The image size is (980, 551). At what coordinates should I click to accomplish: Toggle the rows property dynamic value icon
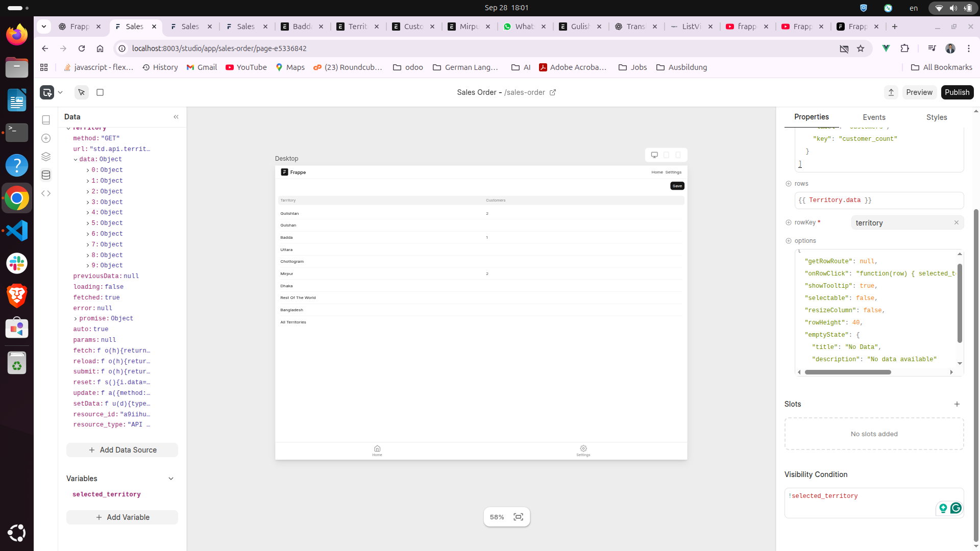[789, 184]
